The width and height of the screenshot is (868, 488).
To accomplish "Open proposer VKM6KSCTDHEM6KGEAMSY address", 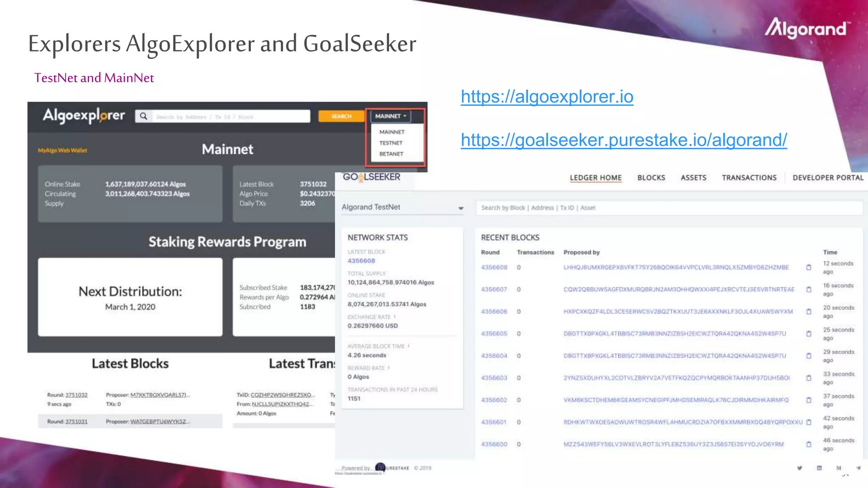I will point(676,400).
